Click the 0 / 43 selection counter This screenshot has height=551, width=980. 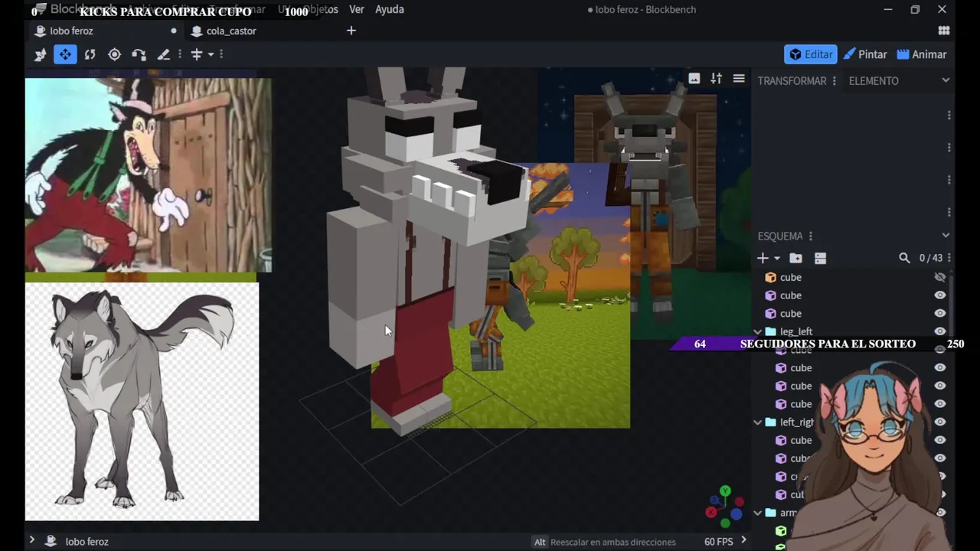point(930,259)
